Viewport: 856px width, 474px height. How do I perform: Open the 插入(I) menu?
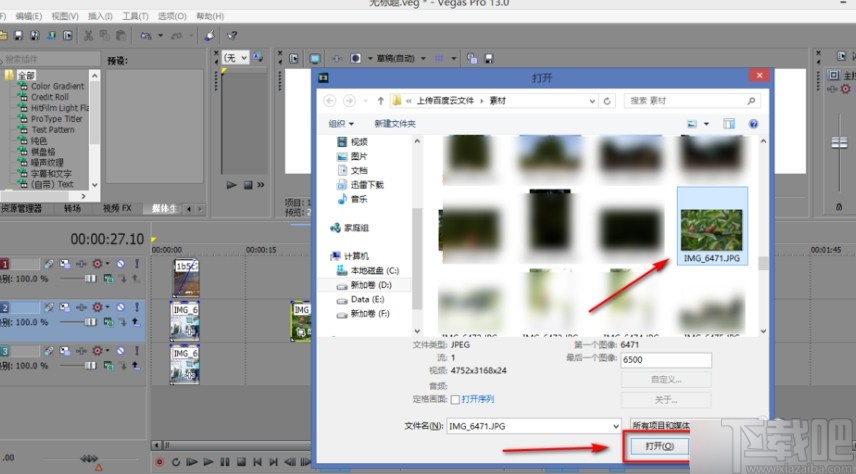coord(100,16)
